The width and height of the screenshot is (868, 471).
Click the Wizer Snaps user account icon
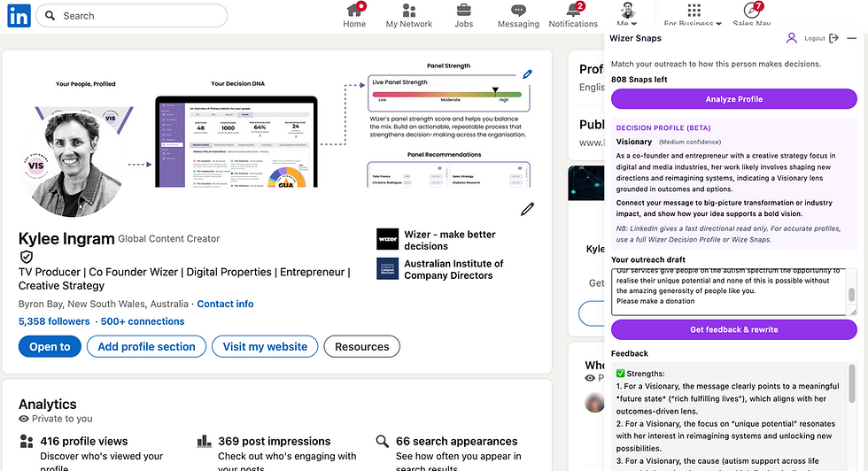(x=792, y=38)
